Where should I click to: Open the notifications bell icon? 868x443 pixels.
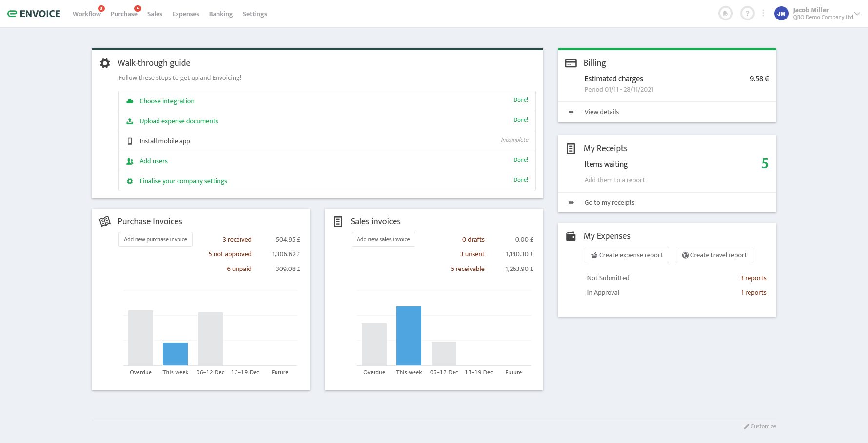tap(725, 14)
